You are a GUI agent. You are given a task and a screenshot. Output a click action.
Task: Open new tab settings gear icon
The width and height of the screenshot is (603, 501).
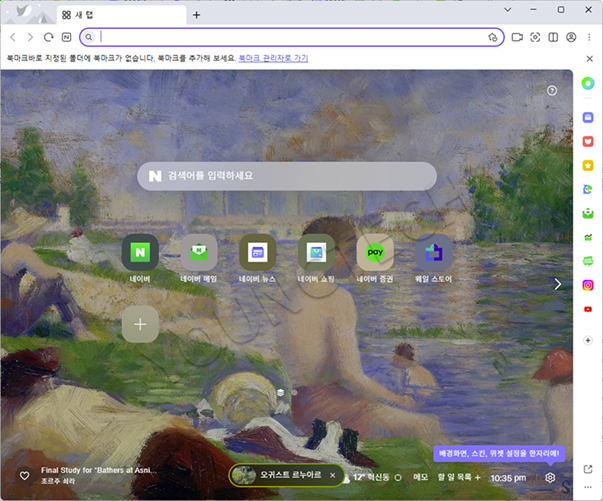(x=550, y=478)
